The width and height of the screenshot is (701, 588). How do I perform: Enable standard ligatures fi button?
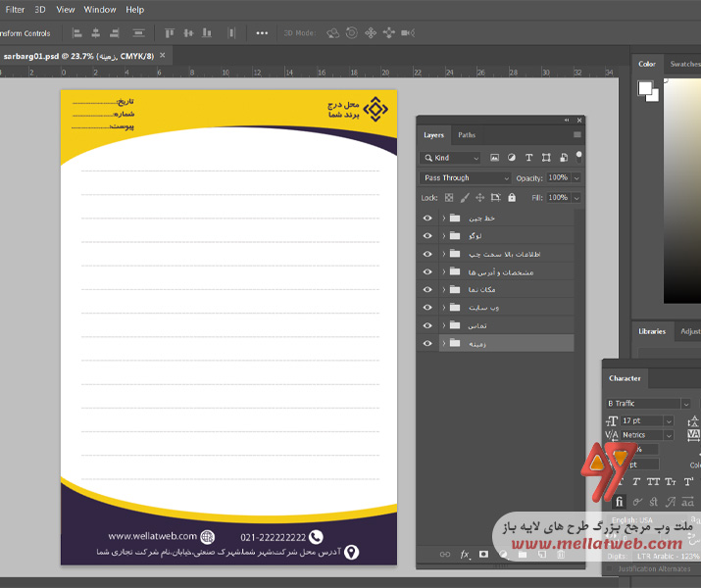pos(620,502)
